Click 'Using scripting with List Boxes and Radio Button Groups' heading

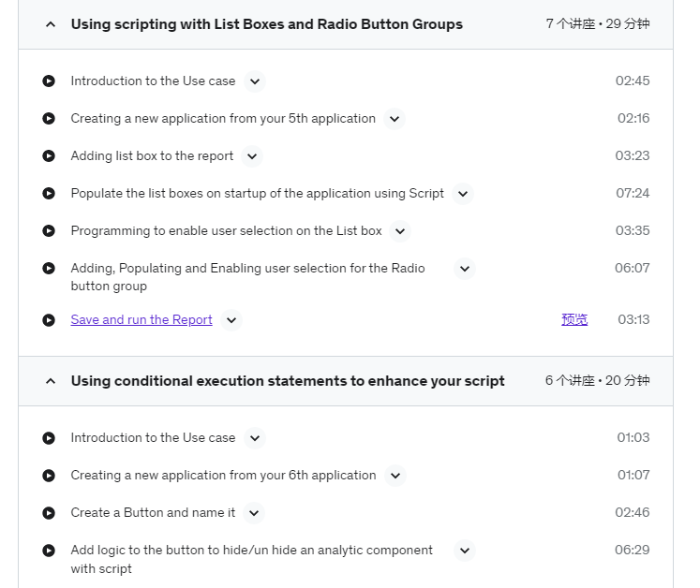click(267, 24)
